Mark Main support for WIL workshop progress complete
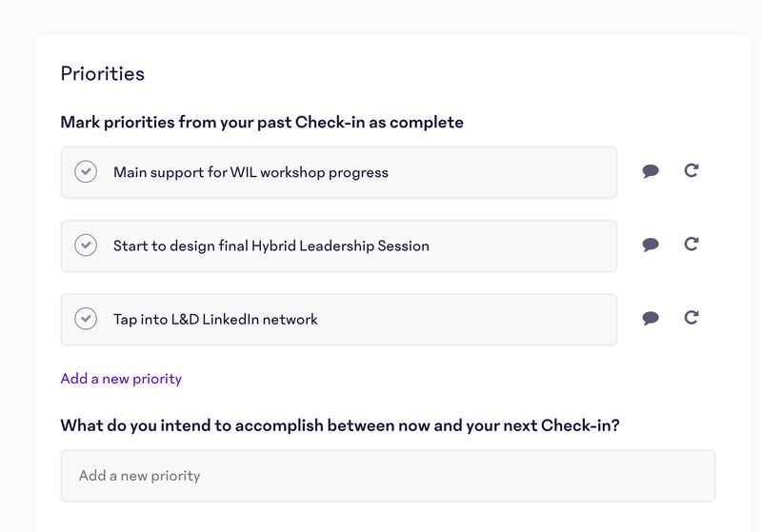 [86, 172]
